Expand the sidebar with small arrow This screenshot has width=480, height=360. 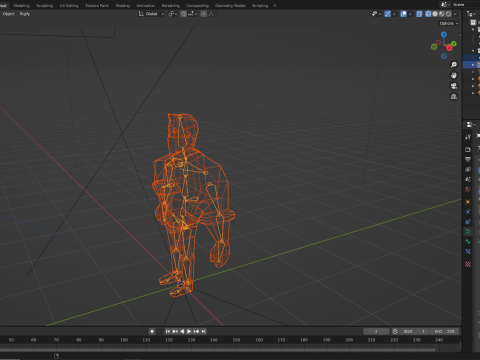pos(460,35)
